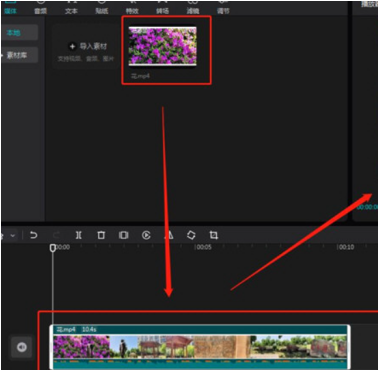The width and height of the screenshot is (378, 370).
Task: Split the clip at playhead
Action: 79,235
